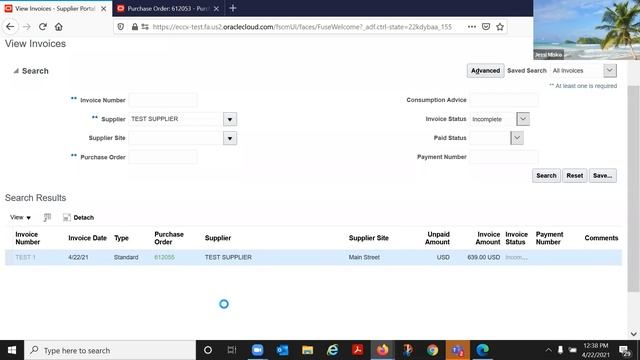The width and height of the screenshot is (640, 360).
Task: Collapse the Search section triangle
Action: click(x=16, y=71)
